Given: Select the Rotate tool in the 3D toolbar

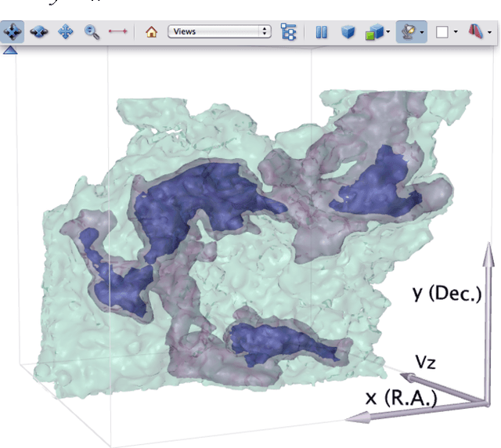Looking at the screenshot, I should [13, 32].
